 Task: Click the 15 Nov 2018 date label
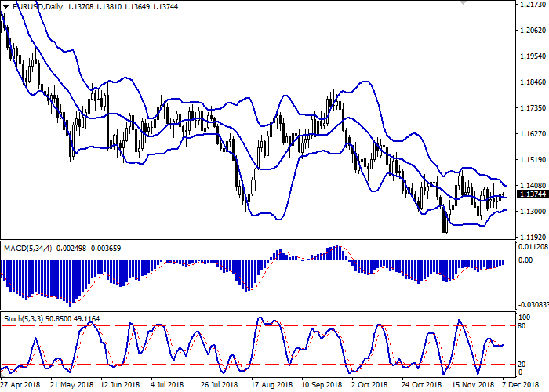(x=472, y=385)
